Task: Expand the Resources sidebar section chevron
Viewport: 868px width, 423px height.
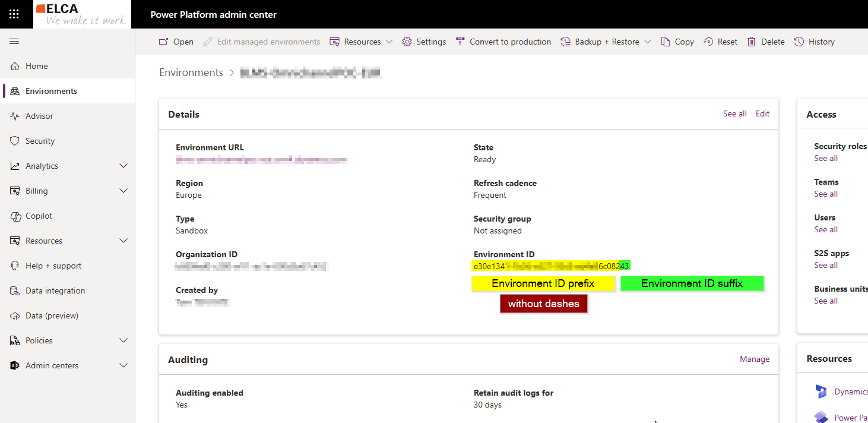Action: [123, 241]
